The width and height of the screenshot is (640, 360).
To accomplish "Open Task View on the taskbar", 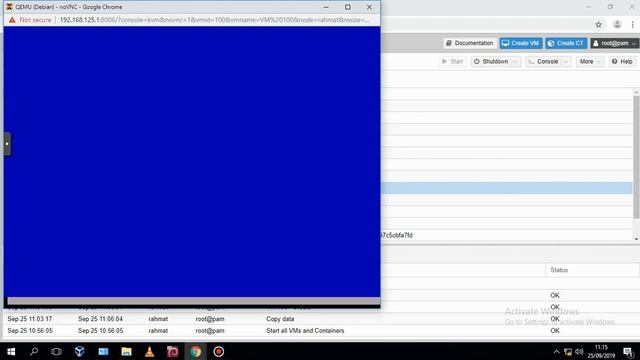I will (56, 351).
